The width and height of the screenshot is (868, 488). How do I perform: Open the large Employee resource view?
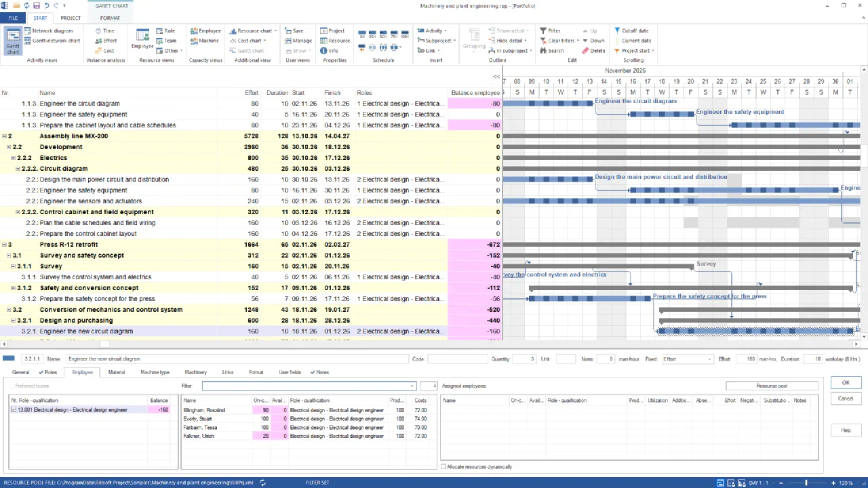pos(142,39)
